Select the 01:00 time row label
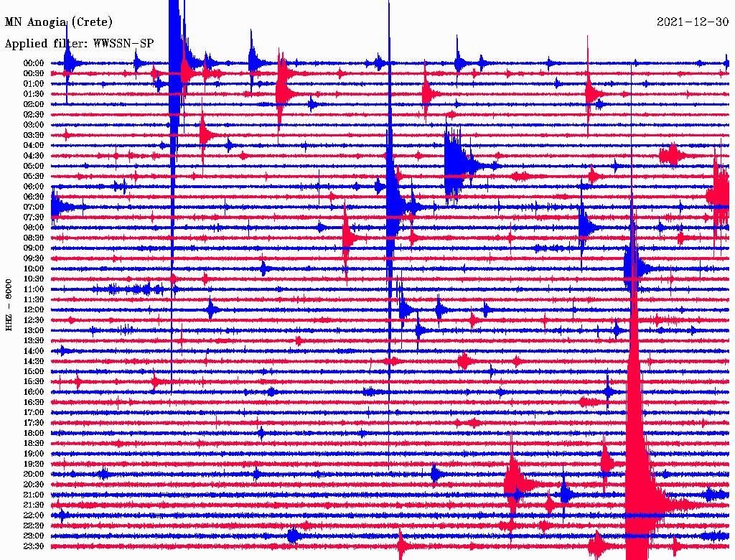Image resolution: width=735 pixels, height=560 pixels. pyautogui.click(x=34, y=83)
